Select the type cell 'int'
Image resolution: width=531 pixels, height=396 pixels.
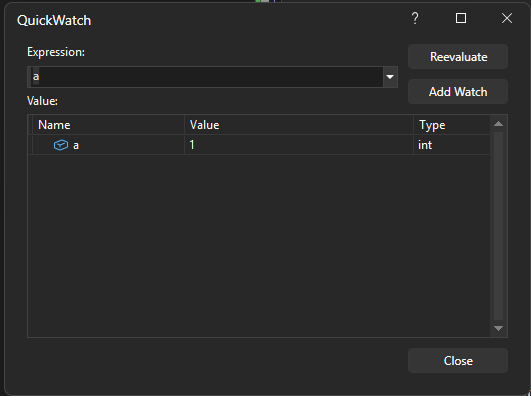(452, 145)
